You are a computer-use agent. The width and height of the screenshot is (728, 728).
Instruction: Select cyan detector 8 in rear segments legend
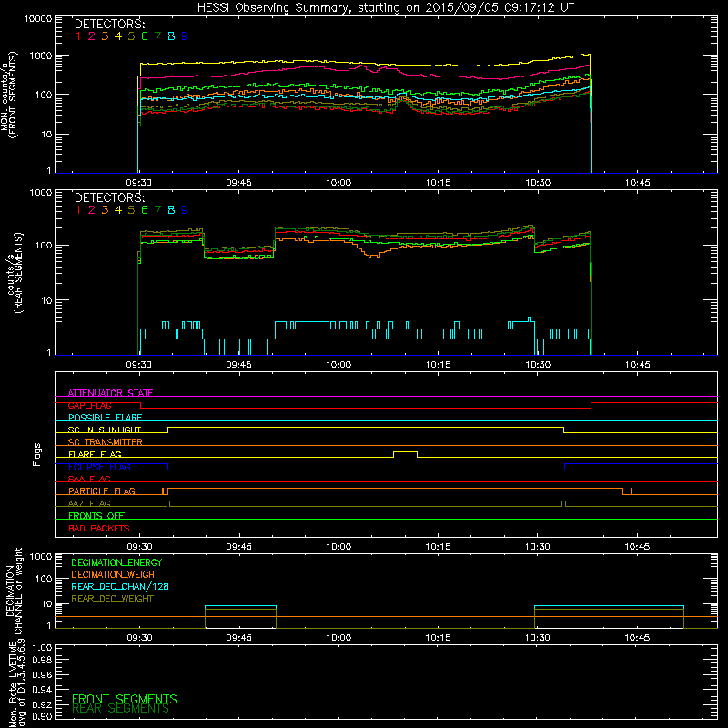coord(171,210)
